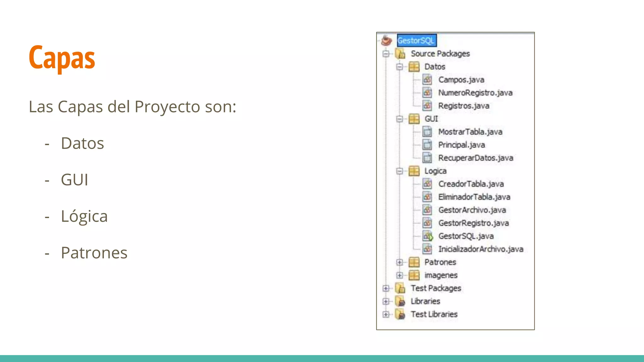Select GestorArchivo.java in the tree

(x=472, y=210)
